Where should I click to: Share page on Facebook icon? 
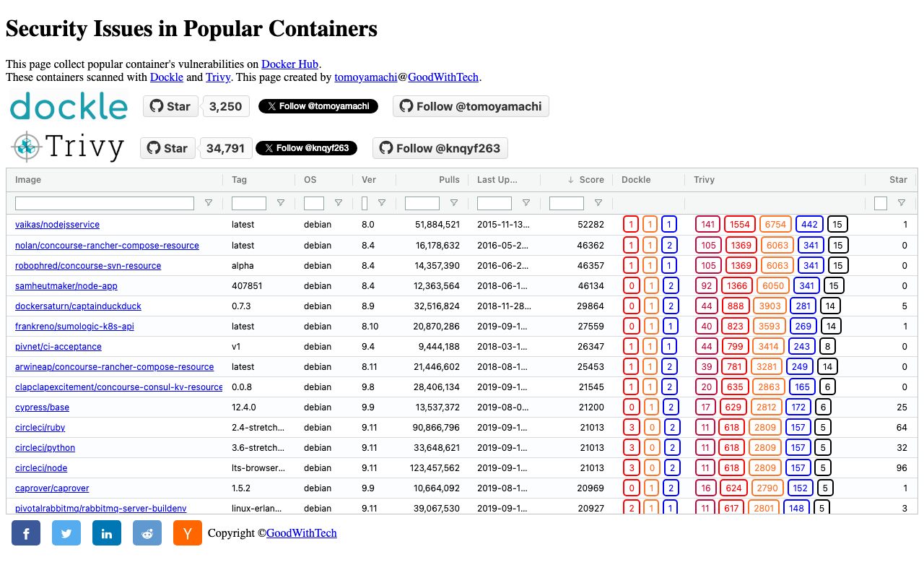pos(26,533)
